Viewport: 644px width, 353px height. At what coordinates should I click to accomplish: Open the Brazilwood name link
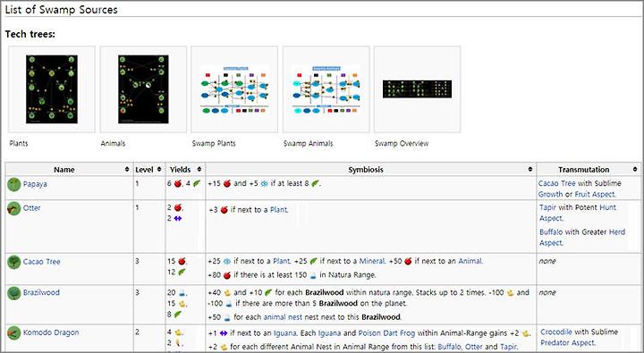pyautogui.click(x=41, y=292)
